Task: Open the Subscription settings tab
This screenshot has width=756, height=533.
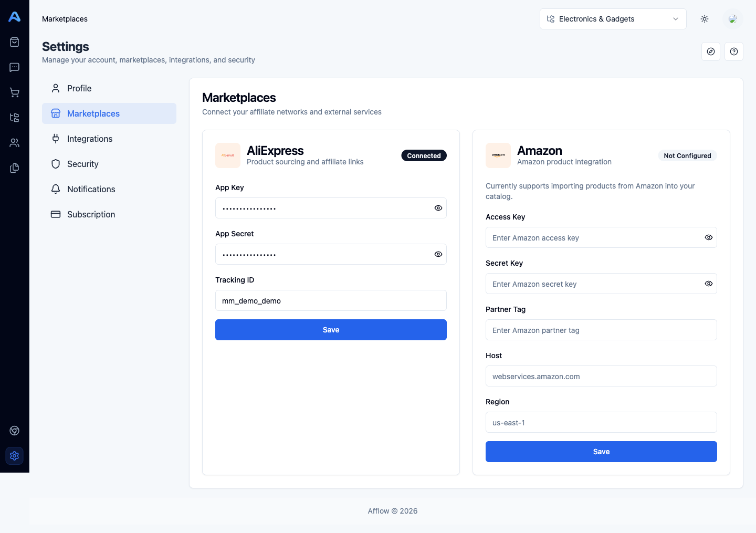Action: [x=91, y=214]
